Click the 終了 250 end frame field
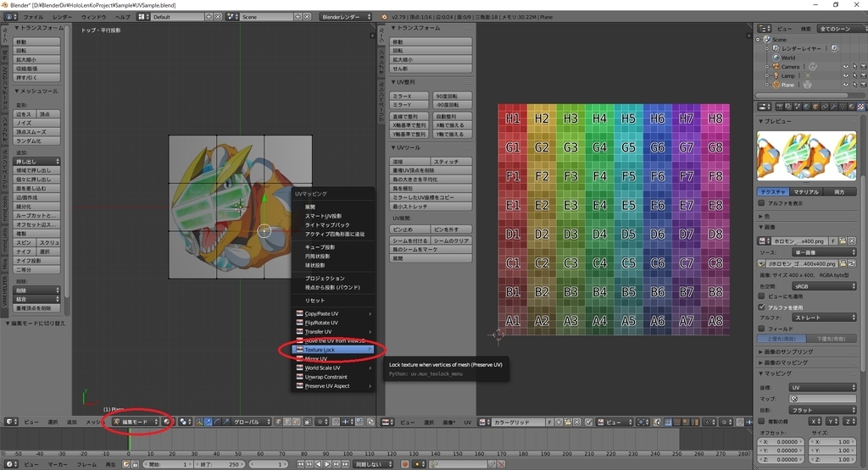 tap(219, 464)
